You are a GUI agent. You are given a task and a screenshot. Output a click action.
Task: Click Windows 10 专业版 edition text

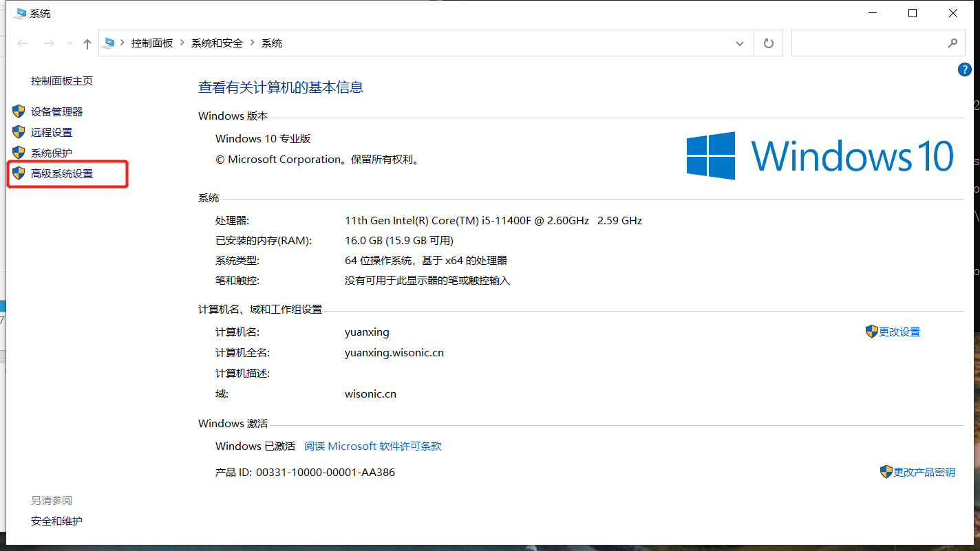[263, 138]
